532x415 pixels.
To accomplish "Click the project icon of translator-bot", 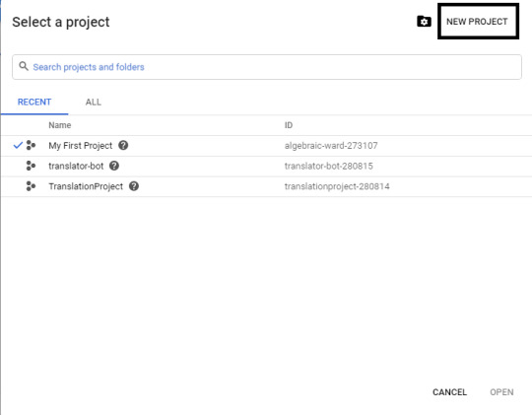I will tap(31, 166).
